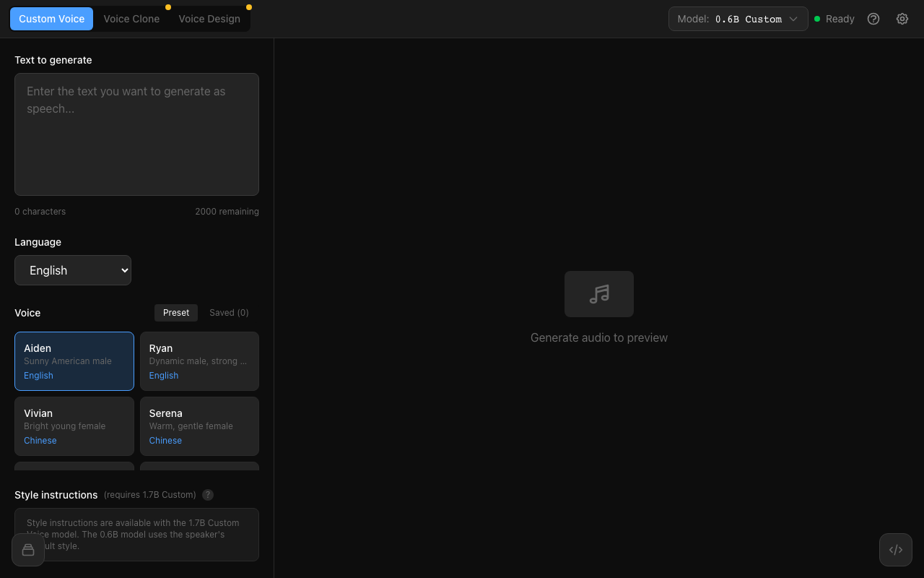Open the help question mark icon
The height and width of the screenshot is (578, 924).
pyautogui.click(x=873, y=19)
